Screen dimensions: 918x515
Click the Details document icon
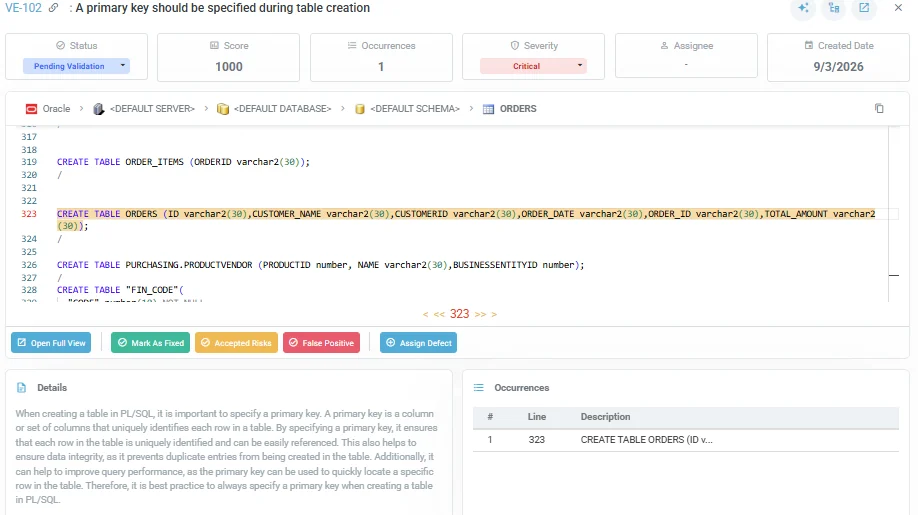[x=22, y=387]
